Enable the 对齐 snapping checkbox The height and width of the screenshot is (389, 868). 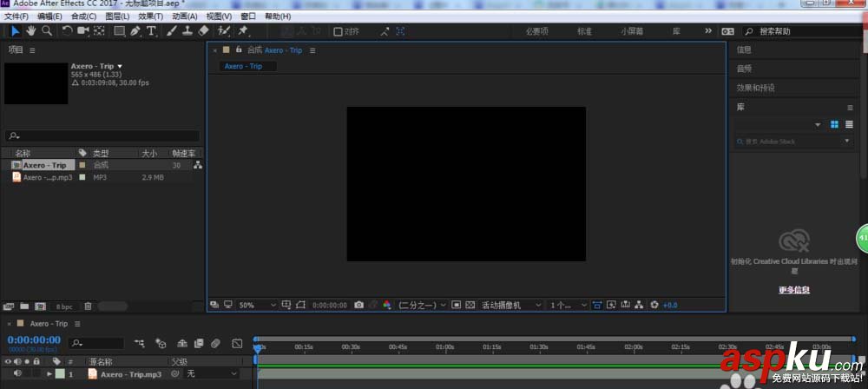point(338,31)
